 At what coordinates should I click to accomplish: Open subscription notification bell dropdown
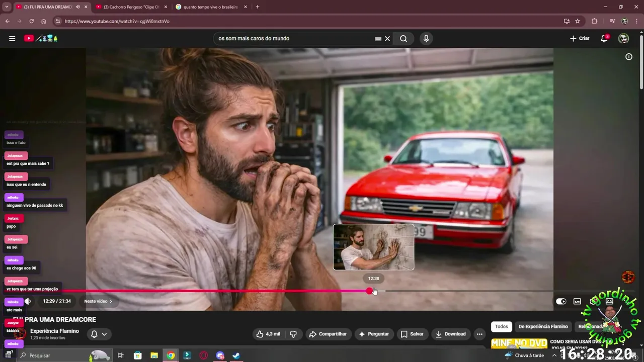(99, 334)
